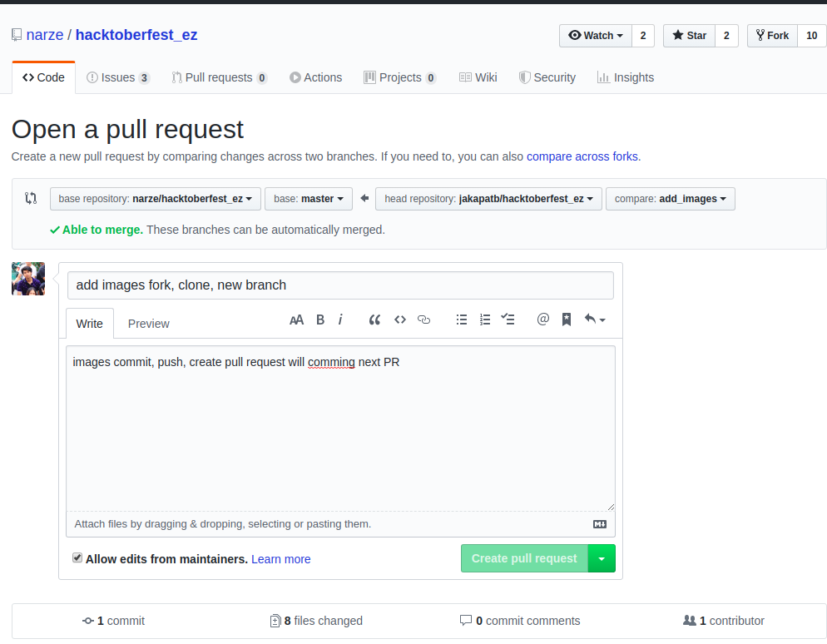Image resolution: width=827 pixels, height=644 pixels.
Task: Expand the compare: add_images branch selector
Action: click(670, 199)
